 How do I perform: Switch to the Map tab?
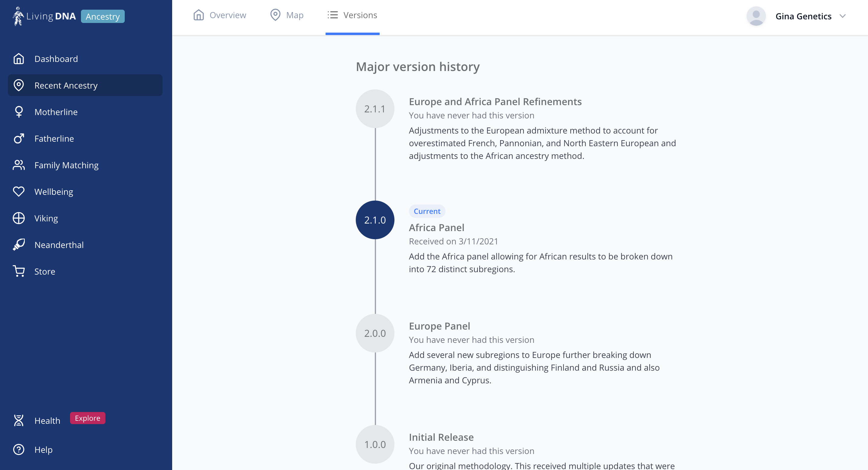pyautogui.click(x=287, y=15)
